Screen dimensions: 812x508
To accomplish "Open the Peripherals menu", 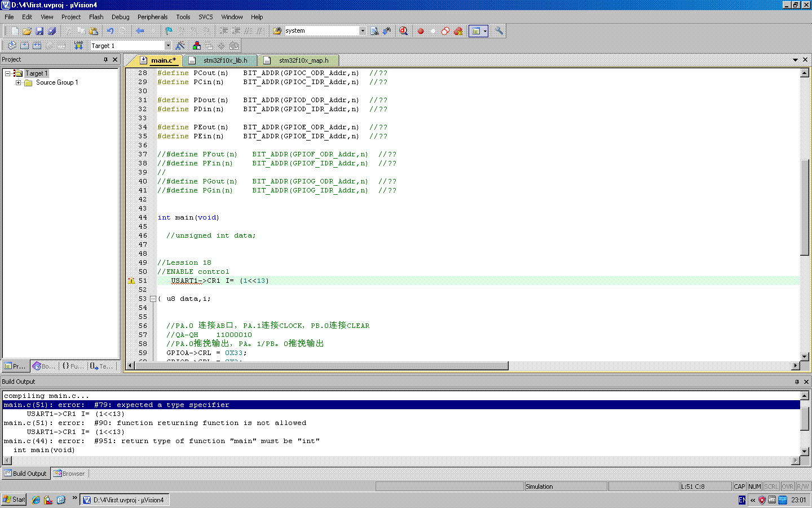I will [x=152, y=17].
